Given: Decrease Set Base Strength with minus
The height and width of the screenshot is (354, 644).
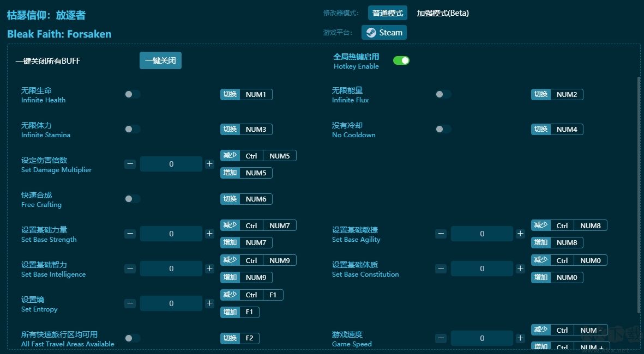Looking at the screenshot, I should 130,234.
